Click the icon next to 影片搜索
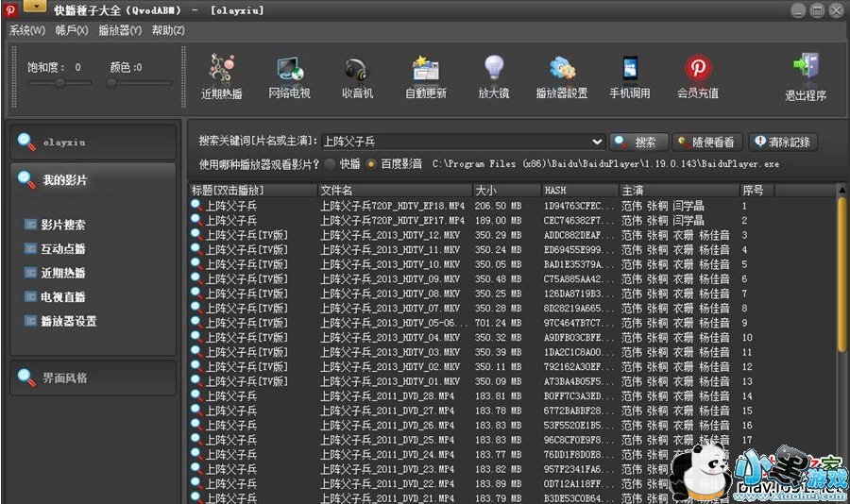This screenshot has height=504, width=850. 30,225
